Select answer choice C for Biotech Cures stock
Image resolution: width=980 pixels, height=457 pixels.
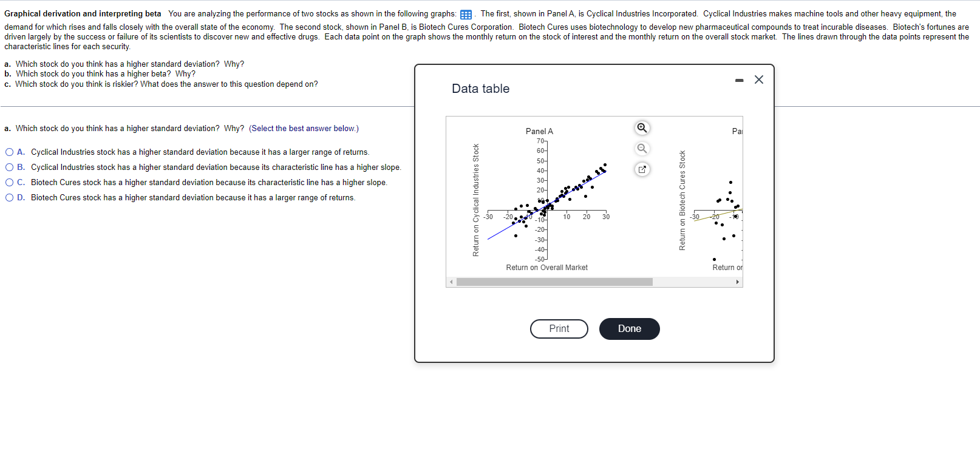point(10,182)
